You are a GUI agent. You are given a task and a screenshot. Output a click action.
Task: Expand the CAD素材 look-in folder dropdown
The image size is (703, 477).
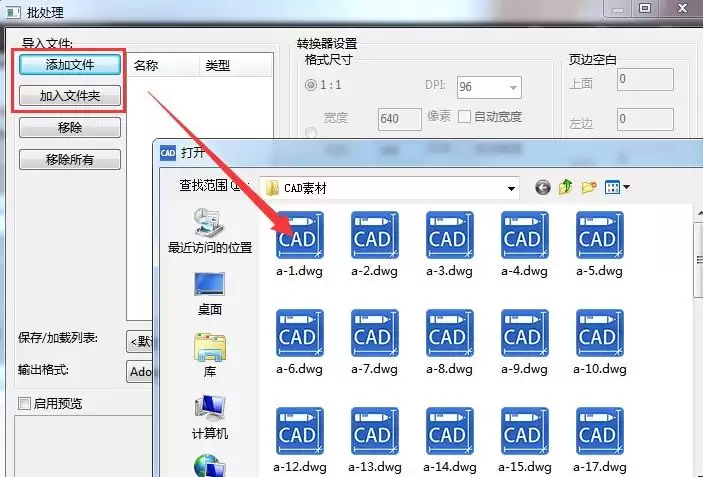(x=511, y=189)
